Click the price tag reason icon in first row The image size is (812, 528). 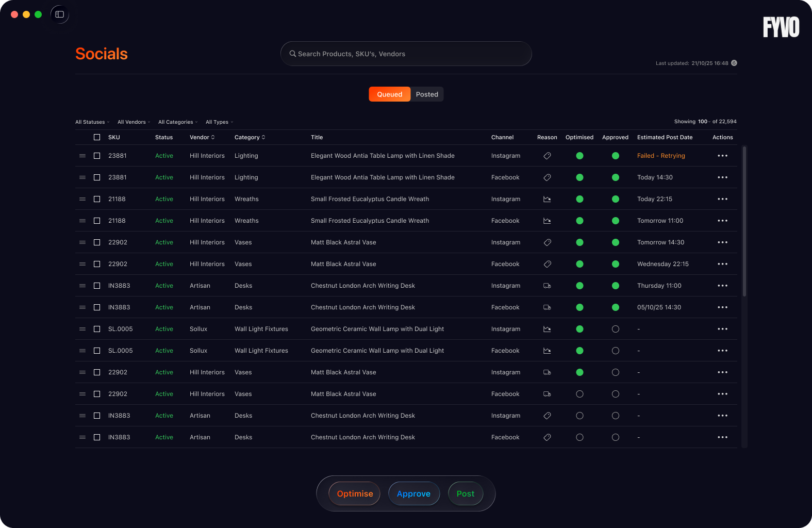[547, 156]
